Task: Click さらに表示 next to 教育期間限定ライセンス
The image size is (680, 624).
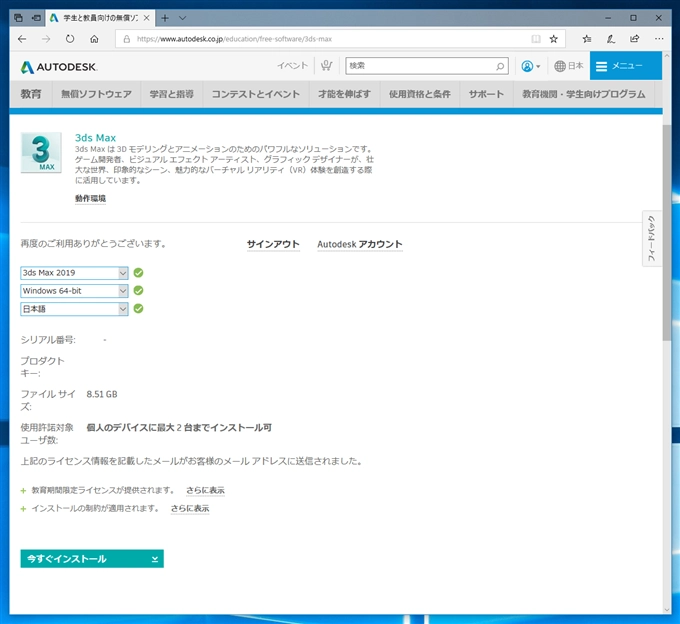Action: pos(206,490)
